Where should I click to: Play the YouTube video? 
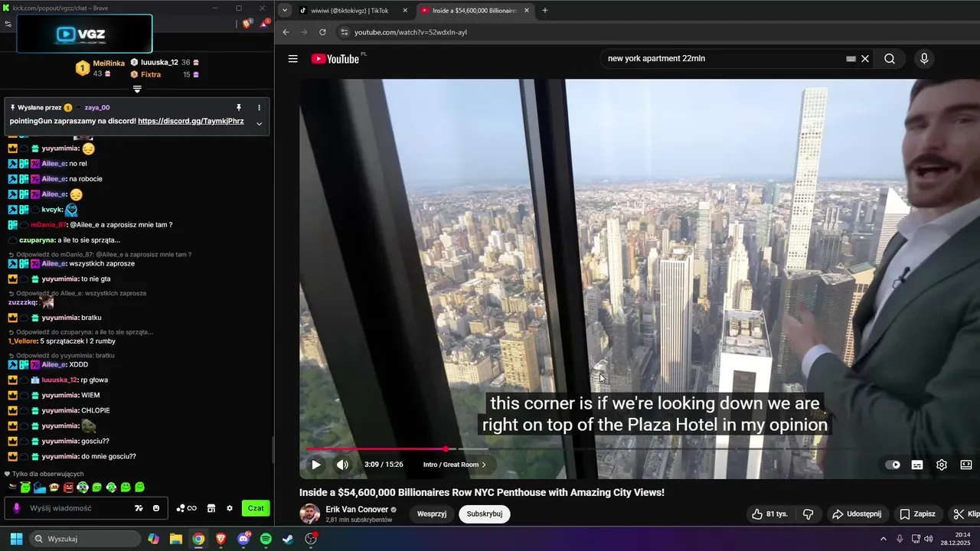coord(315,465)
